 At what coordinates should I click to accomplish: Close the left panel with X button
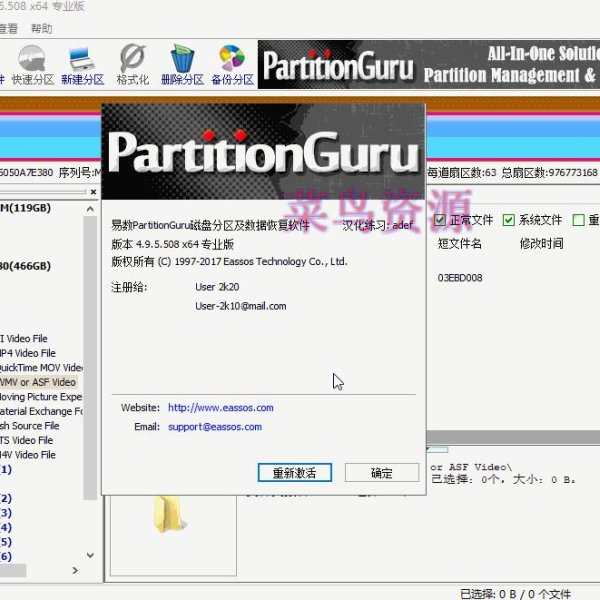coord(93,192)
